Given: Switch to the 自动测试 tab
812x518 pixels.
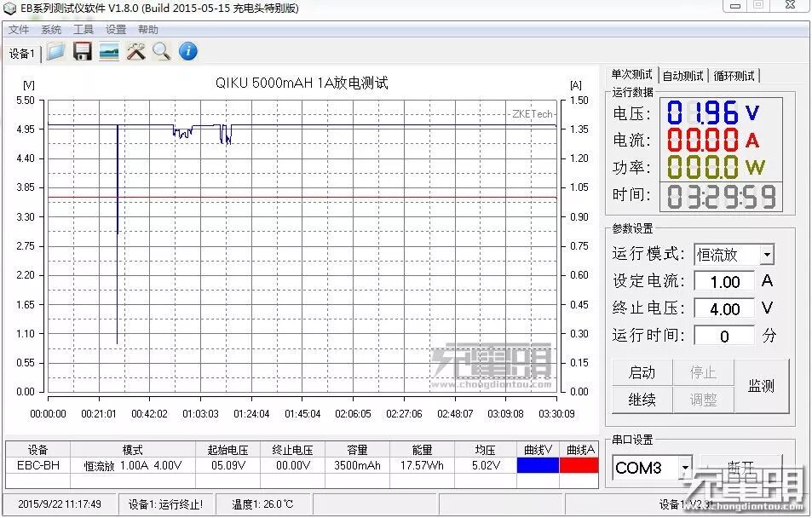Looking at the screenshot, I should [x=683, y=76].
